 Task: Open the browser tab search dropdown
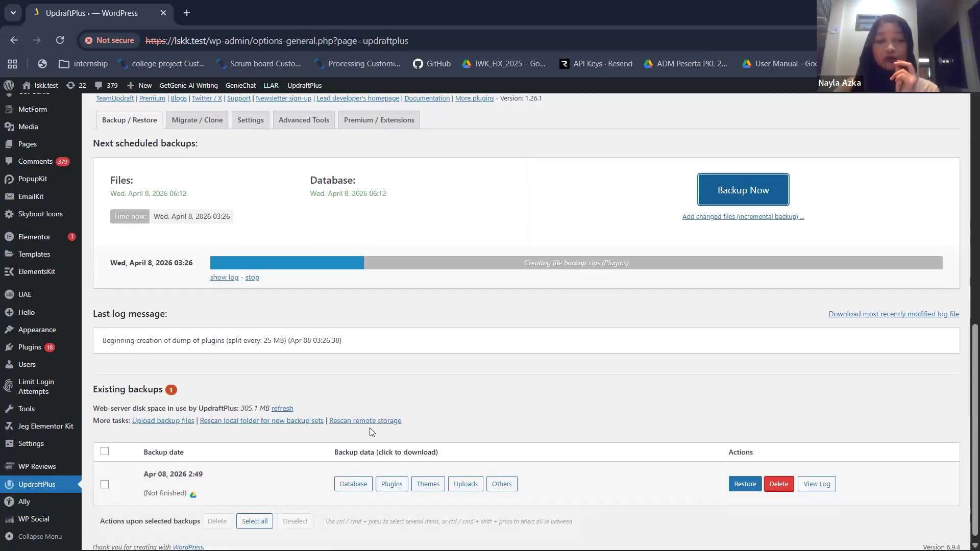tap(13, 13)
